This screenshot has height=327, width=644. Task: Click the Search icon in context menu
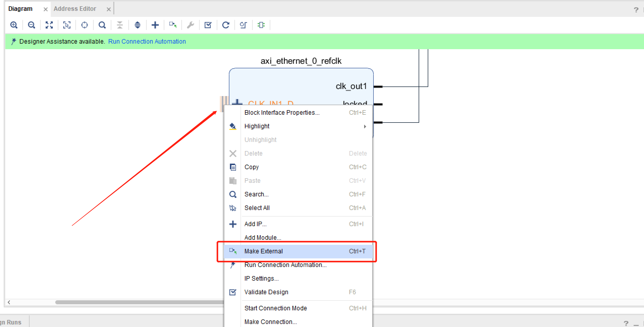click(233, 194)
